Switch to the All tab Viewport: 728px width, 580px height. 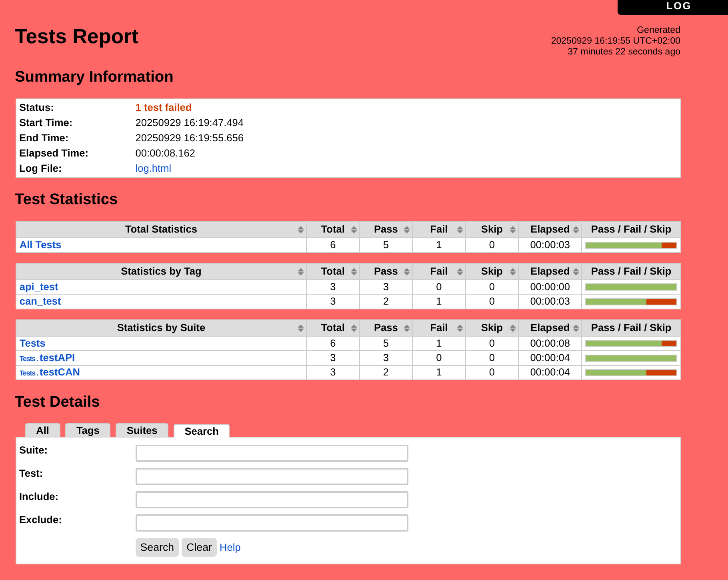[x=43, y=431]
